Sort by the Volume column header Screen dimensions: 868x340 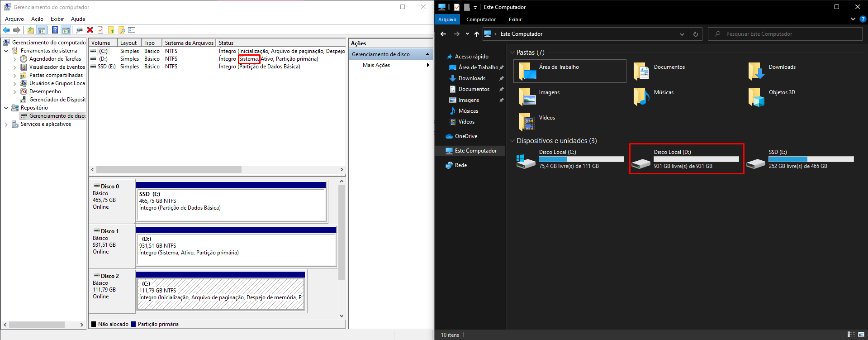tap(103, 43)
